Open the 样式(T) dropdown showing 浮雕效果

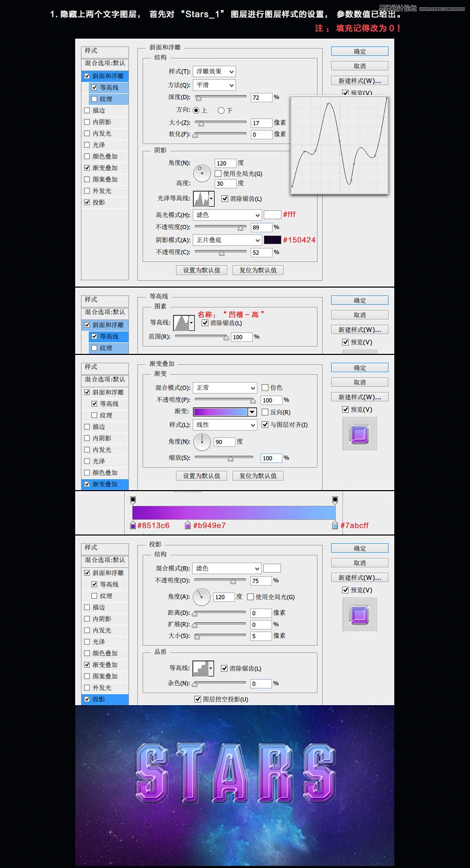click(215, 72)
